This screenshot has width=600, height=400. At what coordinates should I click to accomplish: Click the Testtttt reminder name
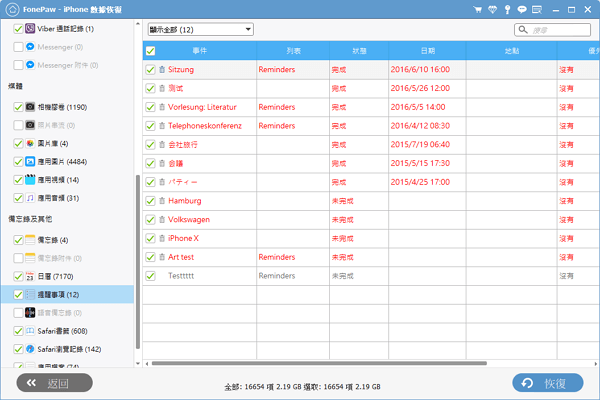coord(181,276)
